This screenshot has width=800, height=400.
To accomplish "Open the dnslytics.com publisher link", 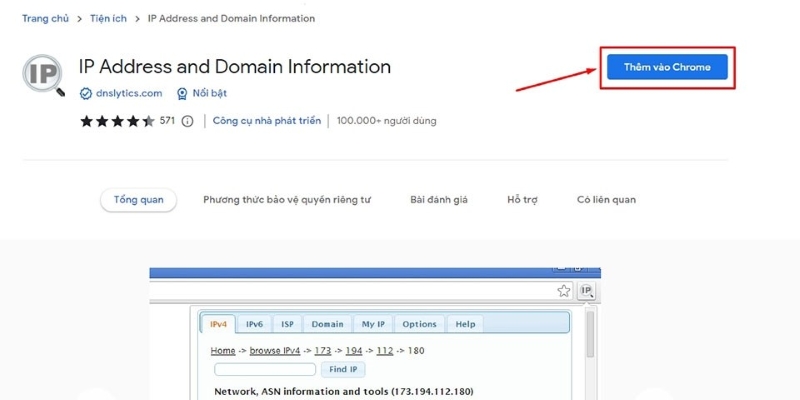I will (129, 93).
